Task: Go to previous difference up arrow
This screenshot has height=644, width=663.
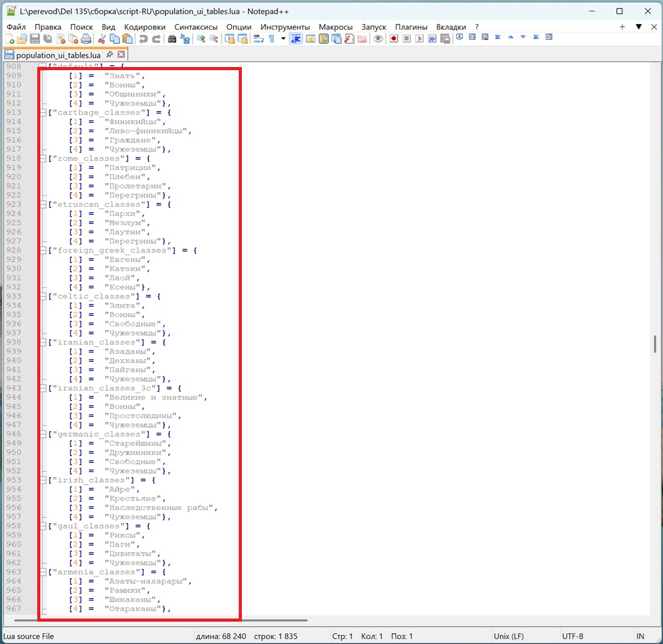Action: 511,37
